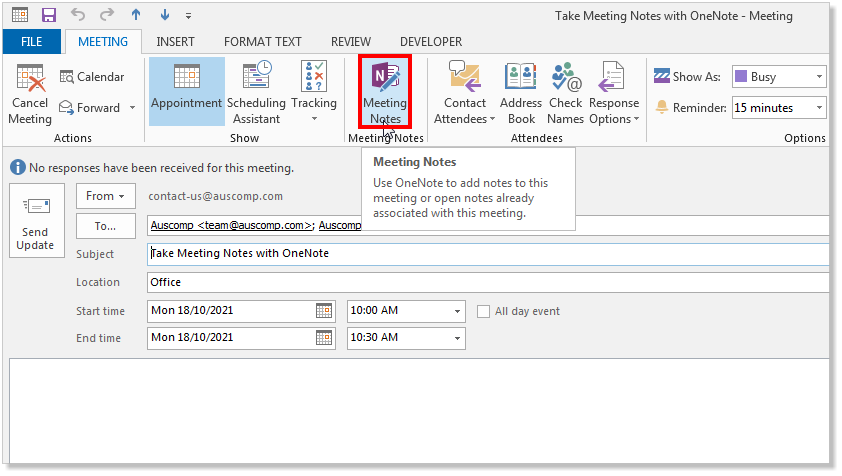Tick the All day event checkbox
This screenshot has width=842, height=476.
click(483, 311)
